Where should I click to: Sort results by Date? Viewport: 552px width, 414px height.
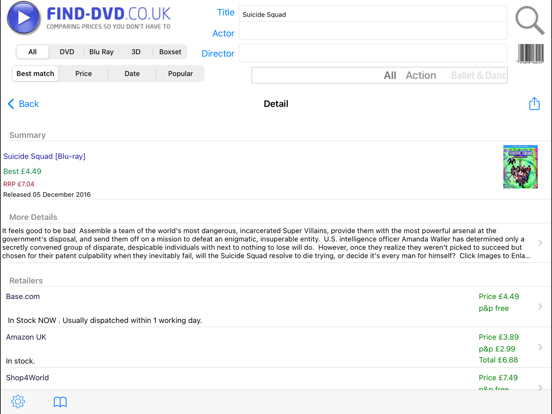coord(132,74)
